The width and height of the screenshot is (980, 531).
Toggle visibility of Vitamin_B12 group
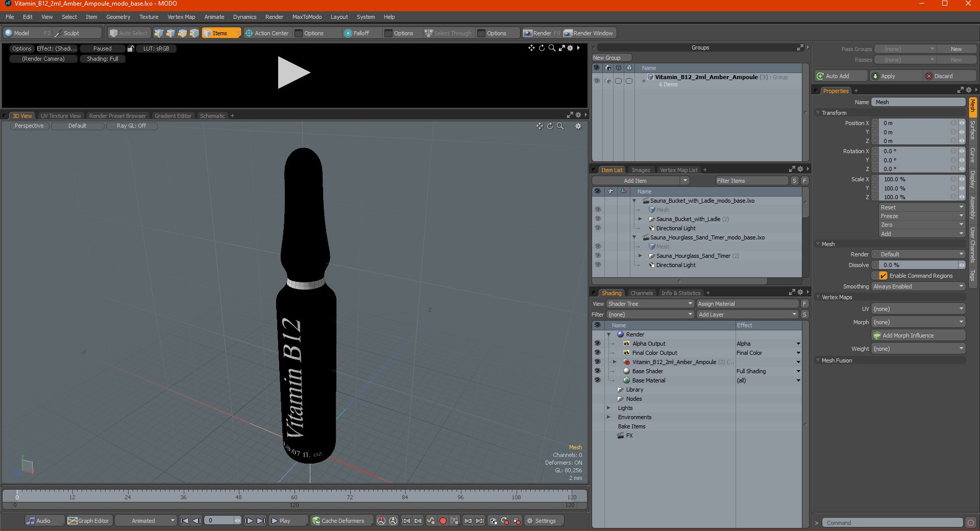pos(597,81)
